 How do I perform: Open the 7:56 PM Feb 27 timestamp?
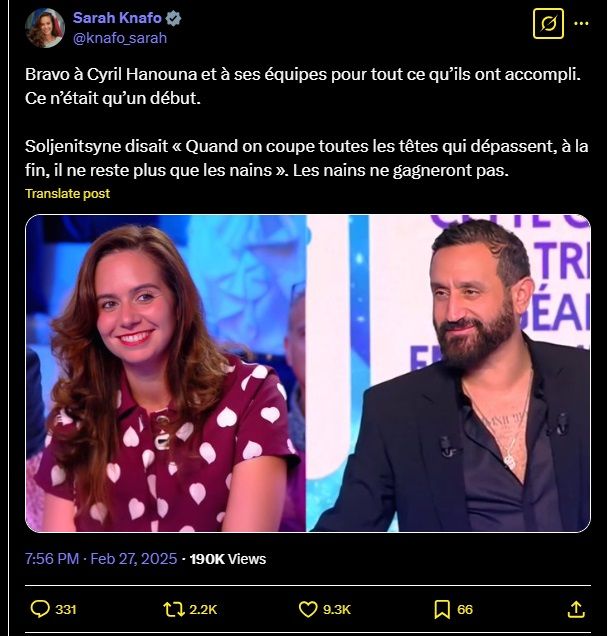pyautogui.click(x=100, y=559)
